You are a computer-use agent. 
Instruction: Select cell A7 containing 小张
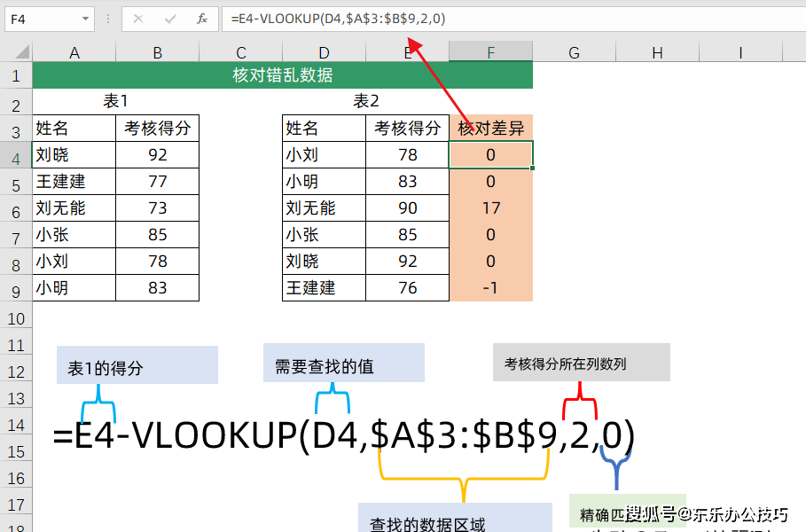74,235
